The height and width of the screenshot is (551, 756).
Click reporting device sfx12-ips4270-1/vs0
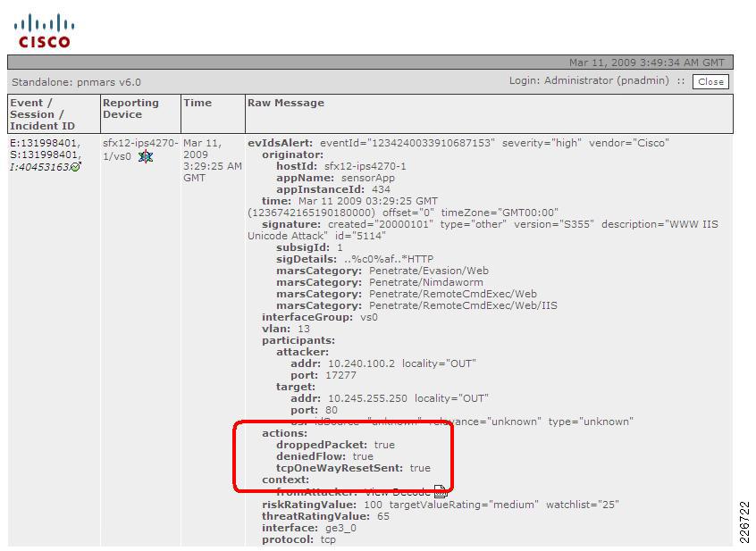coord(140,149)
